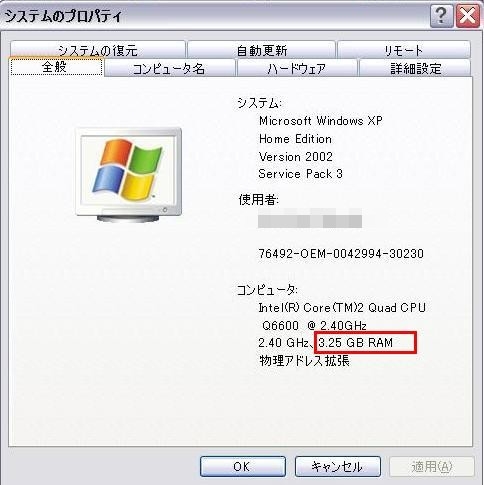
Task: Open the ハードウェア tab
Action: pos(297,68)
